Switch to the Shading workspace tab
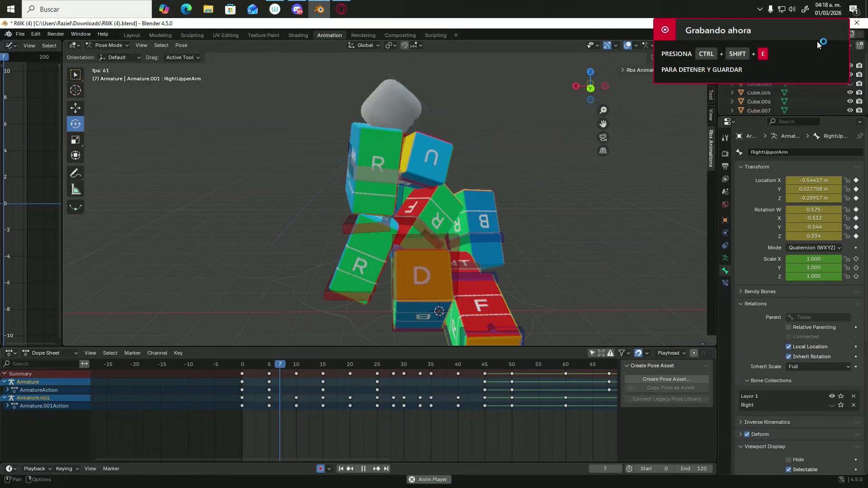Image resolution: width=868 pixels, height=488 pixels. (298, 35)
